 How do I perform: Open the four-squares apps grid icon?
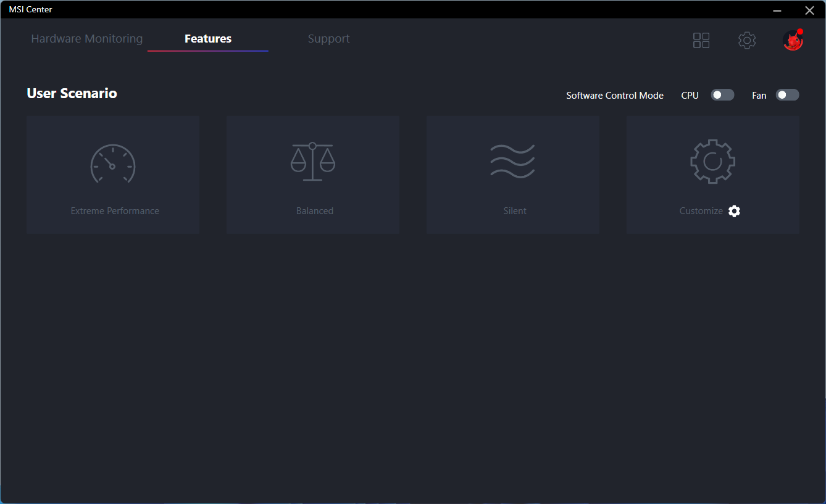pyautogui.click(x=701, y=41)
